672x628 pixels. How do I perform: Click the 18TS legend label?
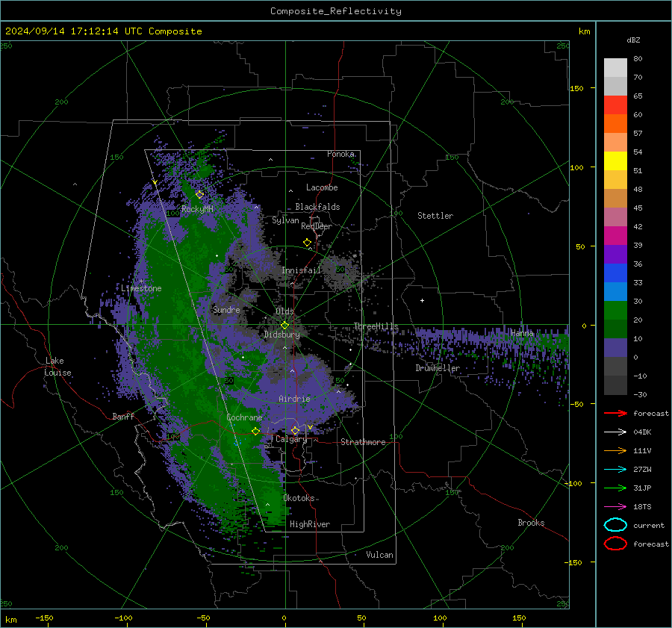642,507
